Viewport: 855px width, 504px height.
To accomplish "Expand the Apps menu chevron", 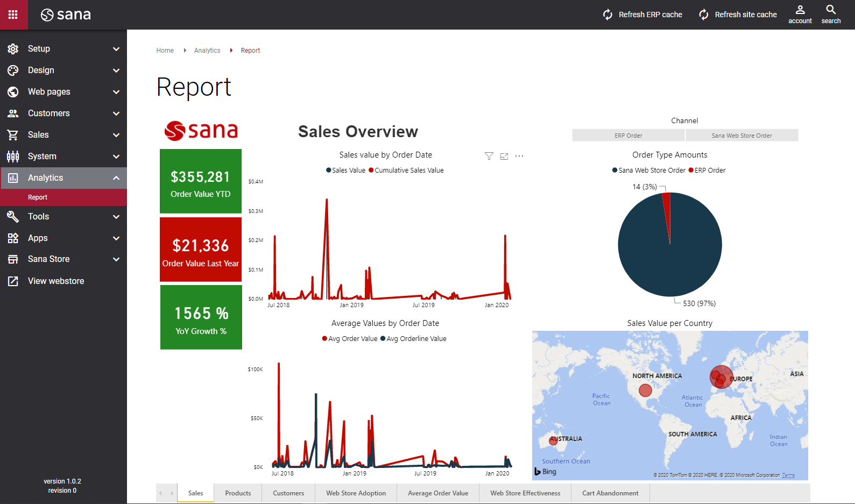I will (116, 238).
